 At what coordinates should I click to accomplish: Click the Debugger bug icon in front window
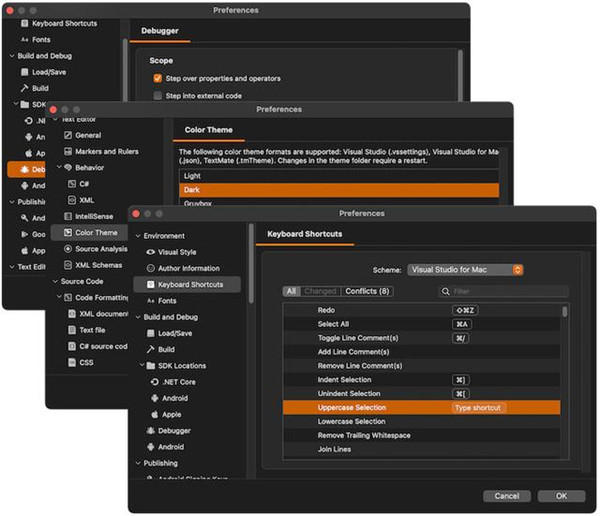coord(151,430)
